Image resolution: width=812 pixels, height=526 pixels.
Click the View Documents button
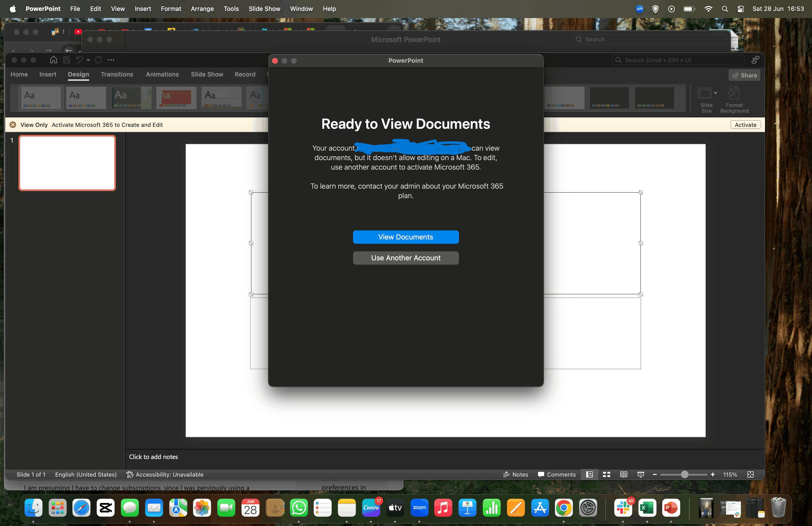pyautogui.click(x=406, y=237)
